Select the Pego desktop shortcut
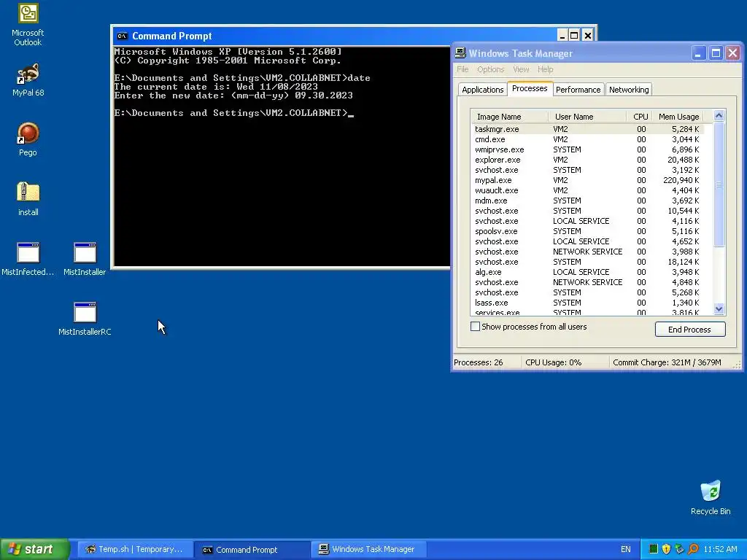Viewport: 747px width, 560px height. [28, 139]
